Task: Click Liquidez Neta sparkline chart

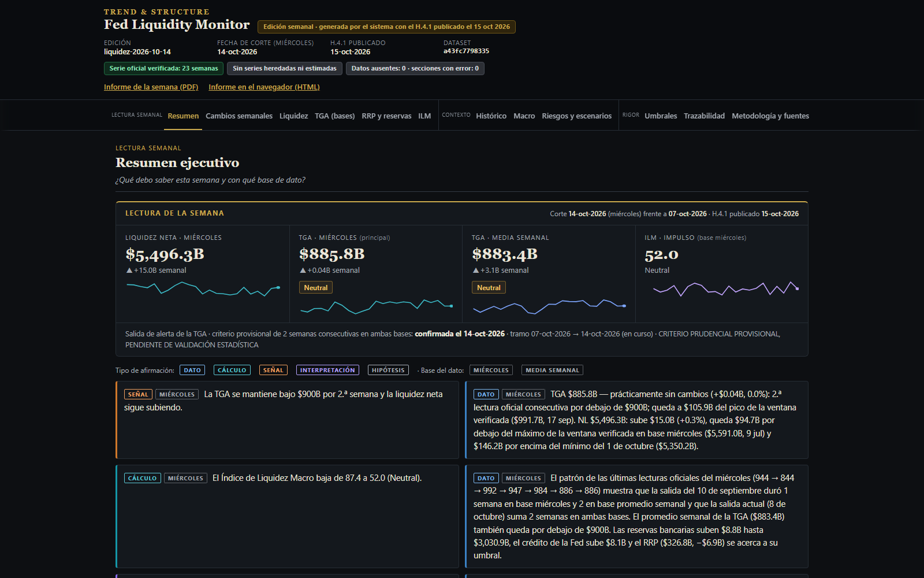Action: pyautogui.click(x=203, y=289)
